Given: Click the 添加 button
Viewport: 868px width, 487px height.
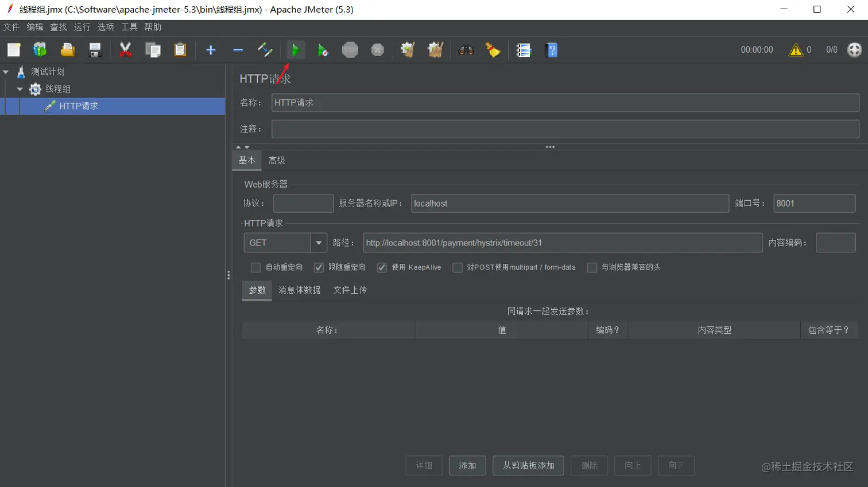Looking at the screenshot, I should tap(467, 466).
